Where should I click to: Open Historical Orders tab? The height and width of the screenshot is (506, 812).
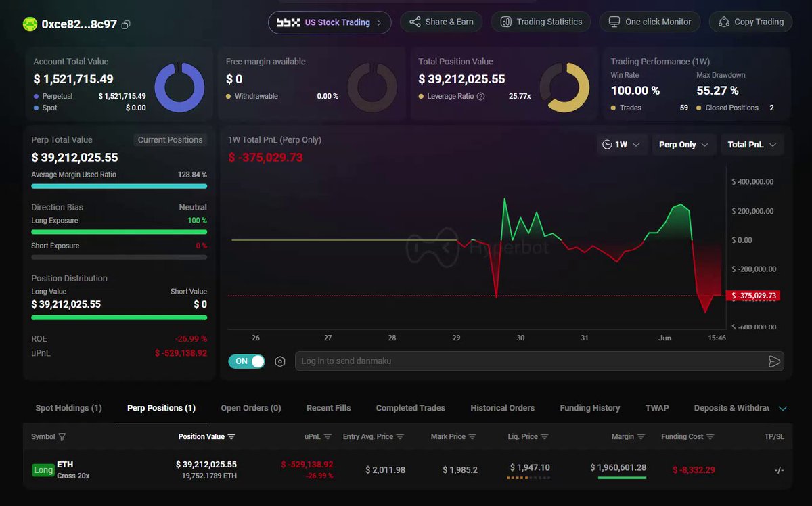tap(503, 408)
